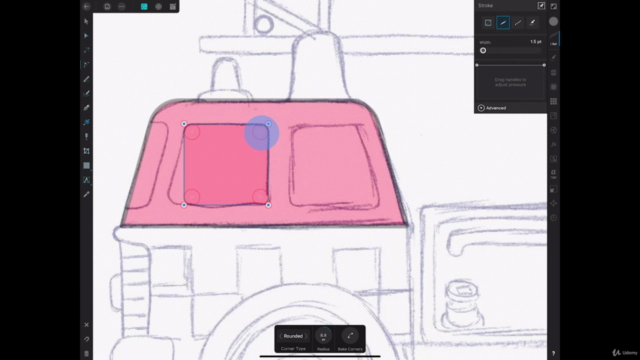The image size is (640, 360).
Task: Open the Stock studio
Action: [x=553, y=116]
